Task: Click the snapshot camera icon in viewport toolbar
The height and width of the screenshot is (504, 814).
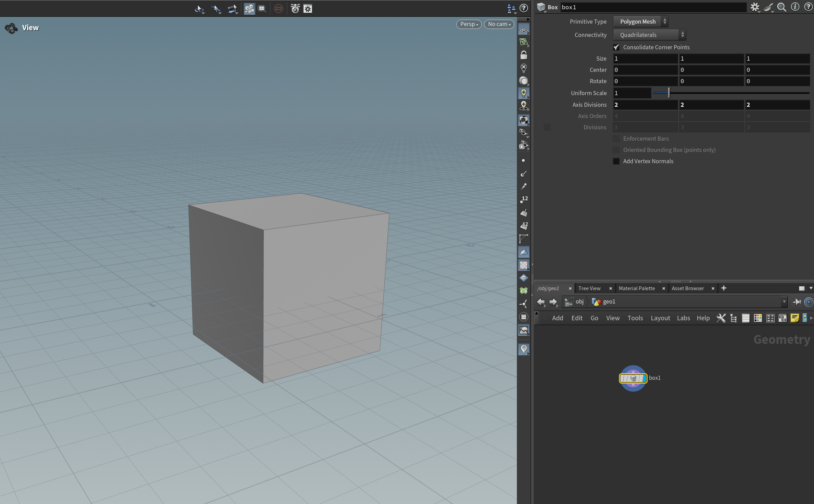Action: coord(295,9)
